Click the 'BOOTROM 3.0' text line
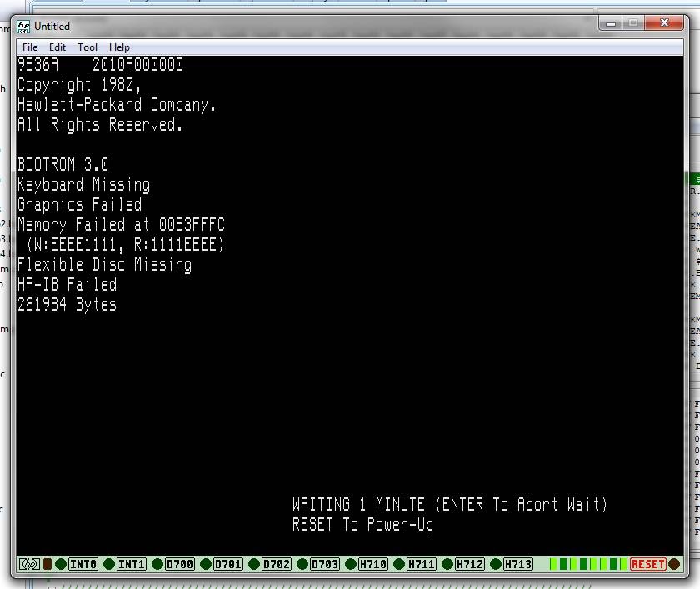700x589 pixels. 63,165
